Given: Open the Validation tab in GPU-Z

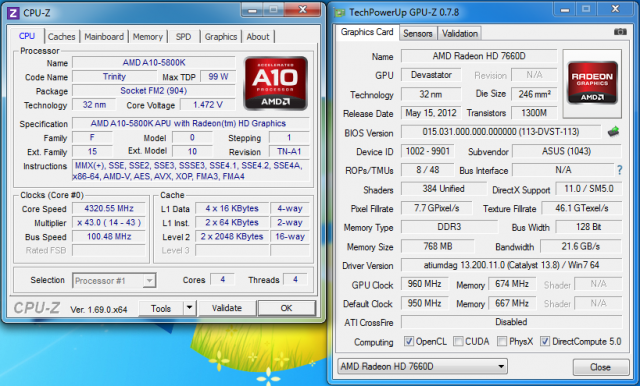Looking at the screenshot, I should click(460, 33).
